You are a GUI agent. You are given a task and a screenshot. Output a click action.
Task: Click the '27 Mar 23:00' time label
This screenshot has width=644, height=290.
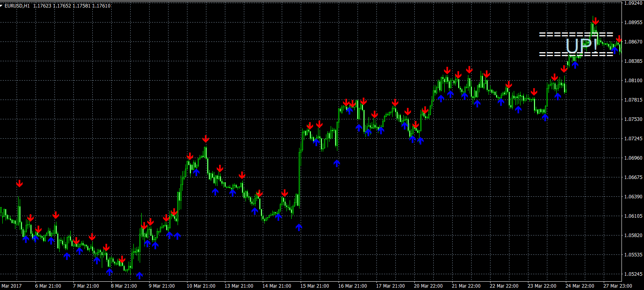(x=618, y=286)
